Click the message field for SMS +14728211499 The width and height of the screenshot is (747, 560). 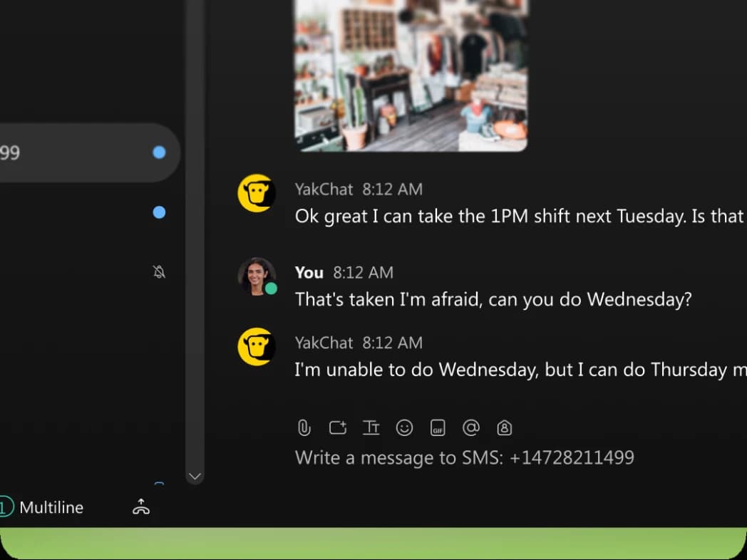coord(465,457)
